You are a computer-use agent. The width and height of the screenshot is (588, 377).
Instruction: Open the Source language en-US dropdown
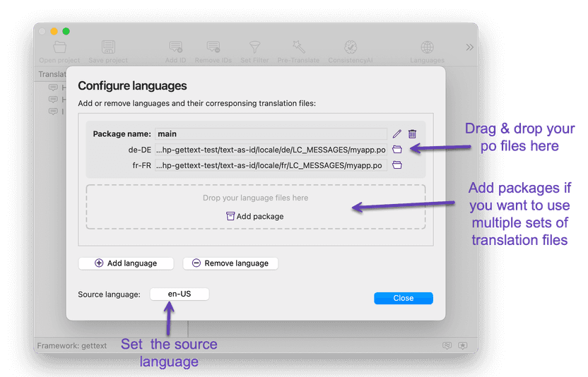[180, 294]
